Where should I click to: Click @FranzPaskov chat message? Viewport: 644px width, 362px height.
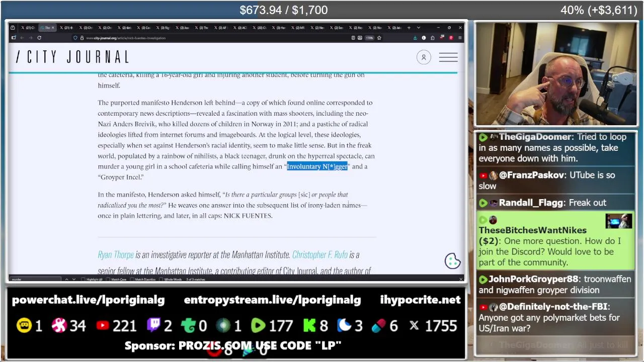pos(556,180)
